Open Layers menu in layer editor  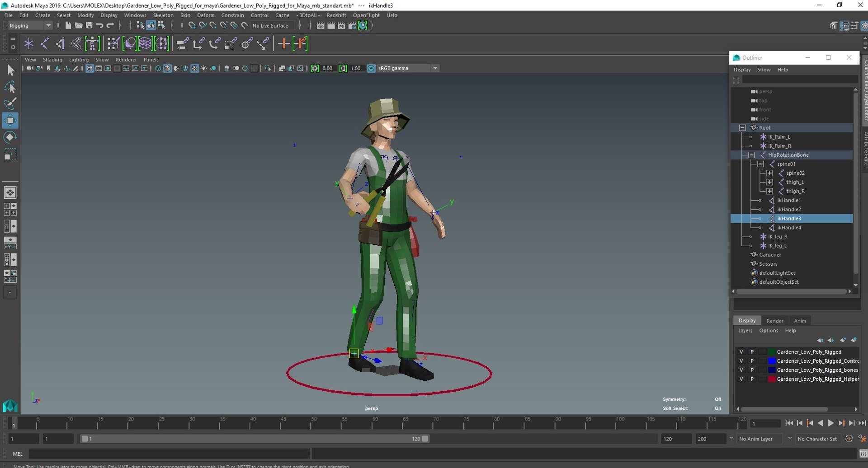click(745, 331)
